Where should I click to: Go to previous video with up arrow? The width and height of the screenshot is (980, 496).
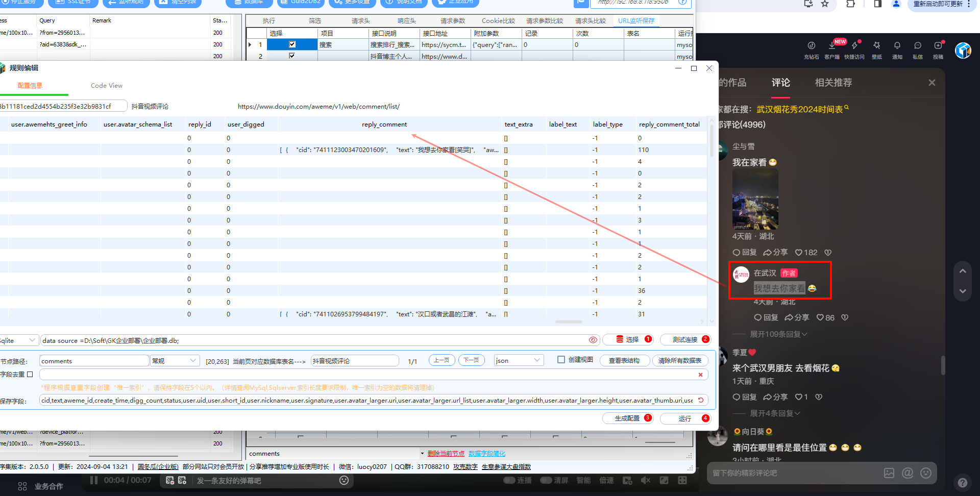click(963, 271)
